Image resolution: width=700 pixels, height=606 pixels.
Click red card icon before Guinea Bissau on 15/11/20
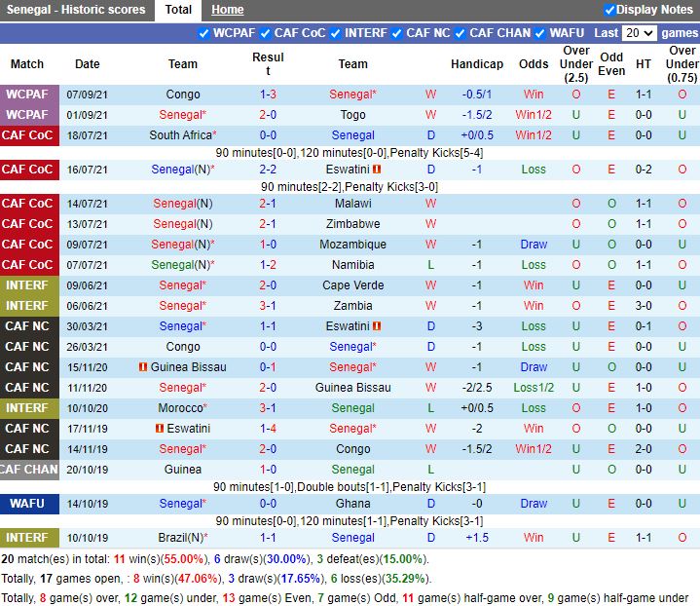[142, 367]
